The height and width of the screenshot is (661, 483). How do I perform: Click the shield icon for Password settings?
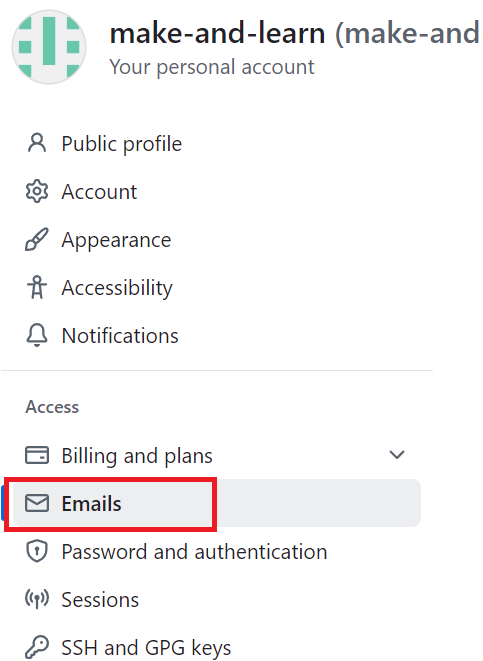tap(37, 551)
